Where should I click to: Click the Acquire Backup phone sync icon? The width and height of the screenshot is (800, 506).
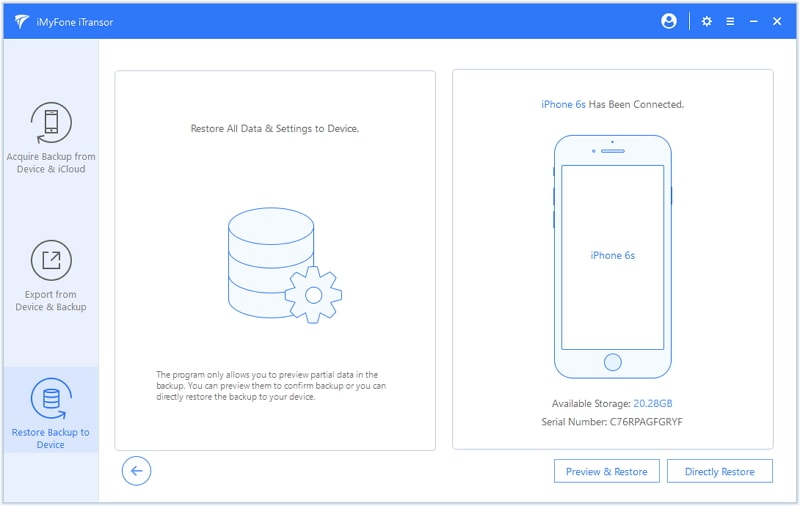click(51, 122)
